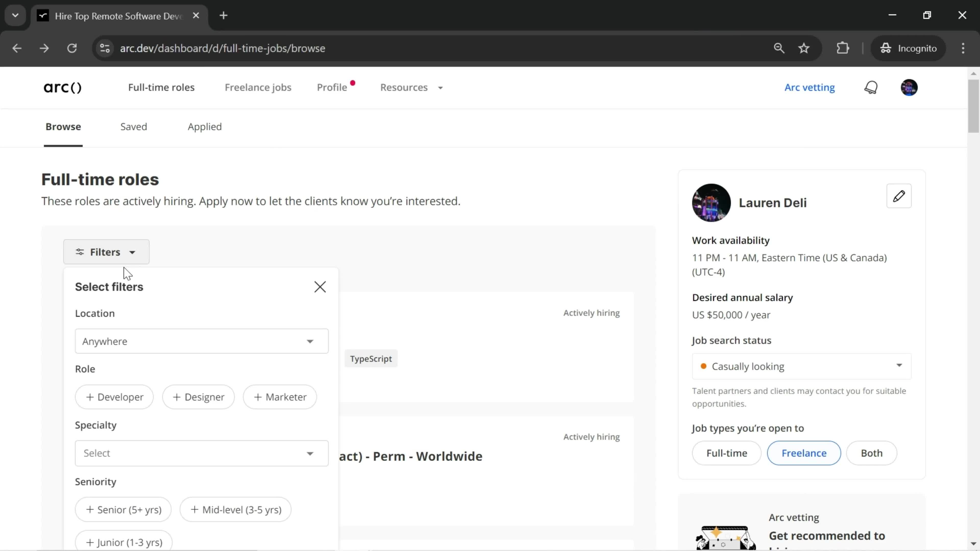The width and height of the screenshot is (980, 551).
Task: Toggle Senior (5+ yrs) seniority filter
Action: tap(123, 510)
